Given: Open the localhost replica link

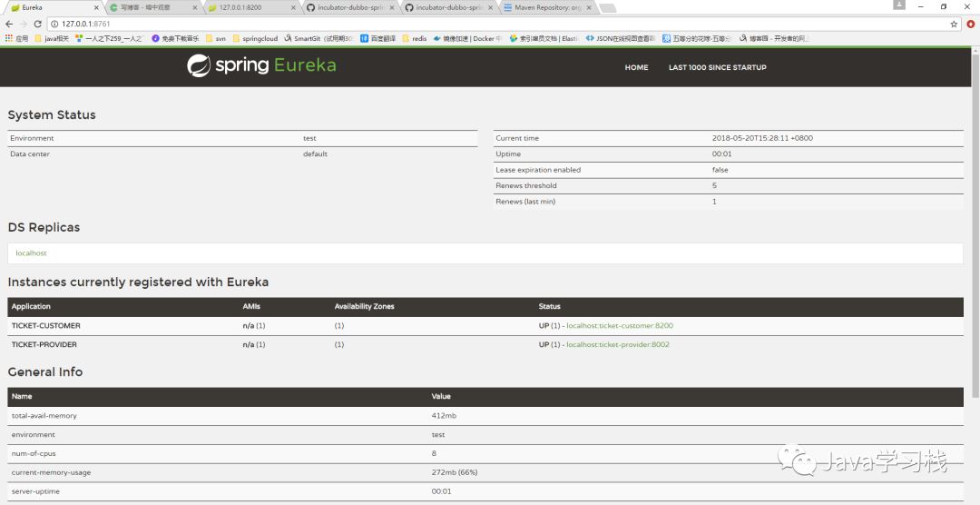Looking at the screenshot, I should 31,253.
